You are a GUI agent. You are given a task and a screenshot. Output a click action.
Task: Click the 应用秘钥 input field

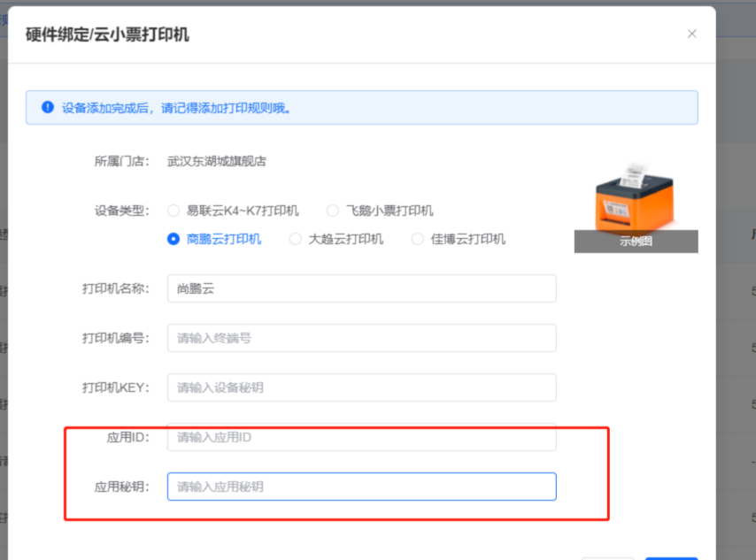(x=361, y=487)
